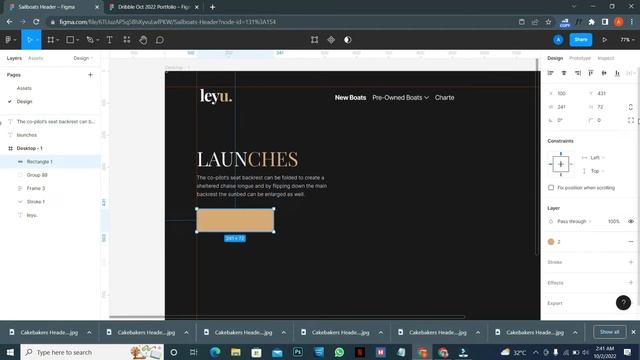Add a new page with plus icon
Image resolution: width=640 pixels, height=360 pixels.
tap(90, 75)
